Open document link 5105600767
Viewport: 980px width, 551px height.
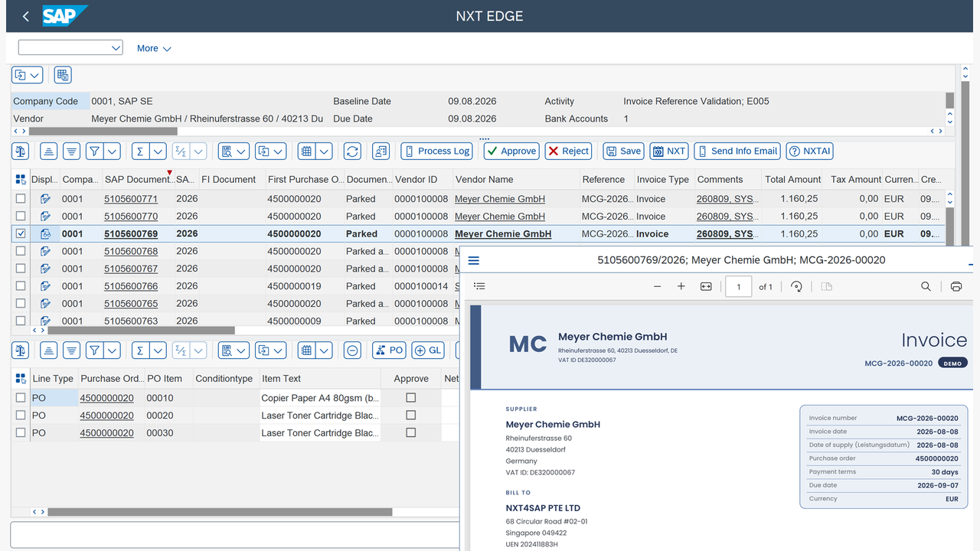coord(131,269)
